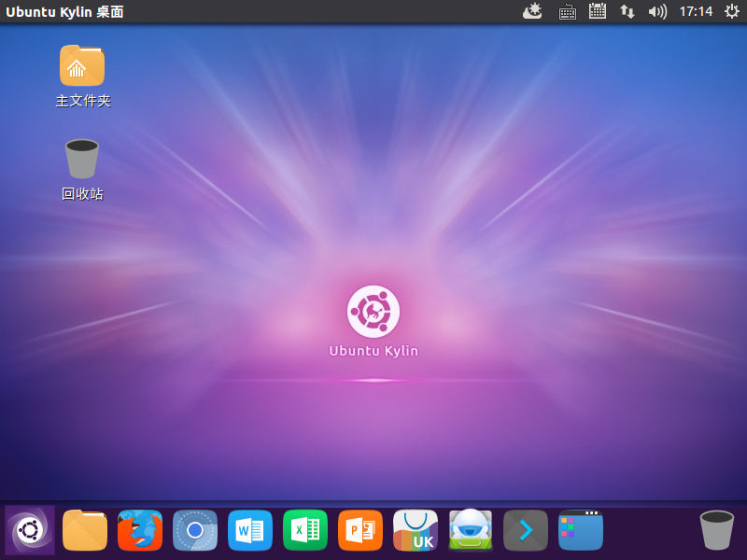Screen dimensions: 747x560
Task: Open the session gear menu
Action: (731, 12)
